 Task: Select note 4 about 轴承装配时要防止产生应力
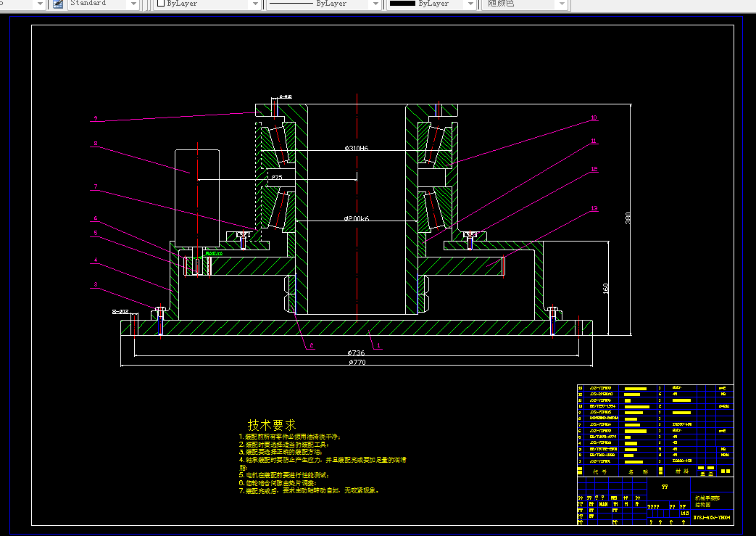tap(323, 463)
